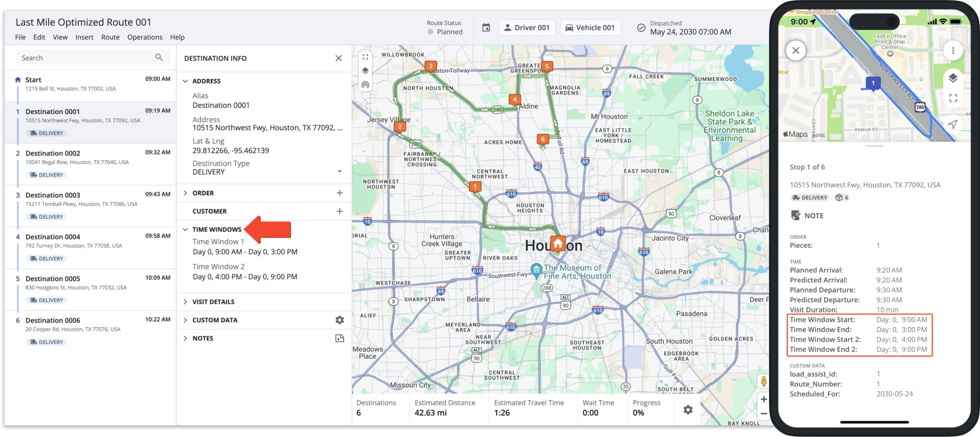The height and width of the screenshot is (437, 980).
Task: Close the Destination Info panel
Action: [x=338, y=58]
